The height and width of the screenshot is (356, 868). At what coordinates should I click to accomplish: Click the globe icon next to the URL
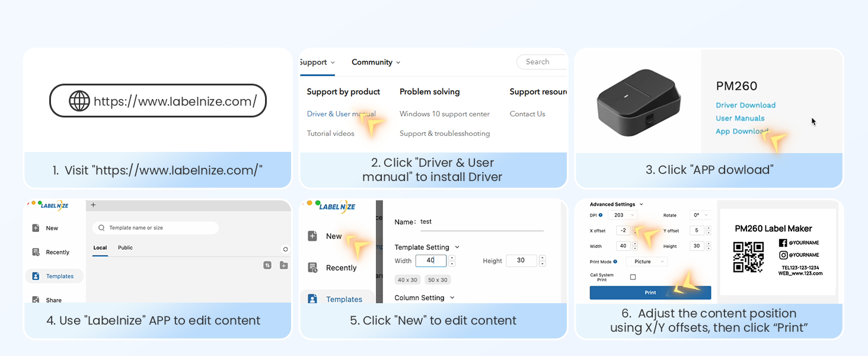coord(79,101)
